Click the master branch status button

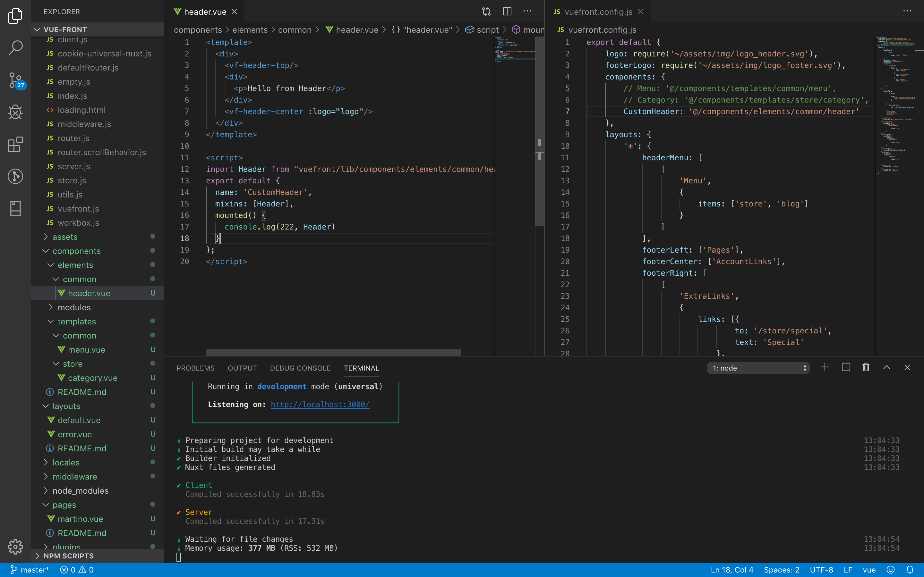pyautogui.click(x=30, y=570)
